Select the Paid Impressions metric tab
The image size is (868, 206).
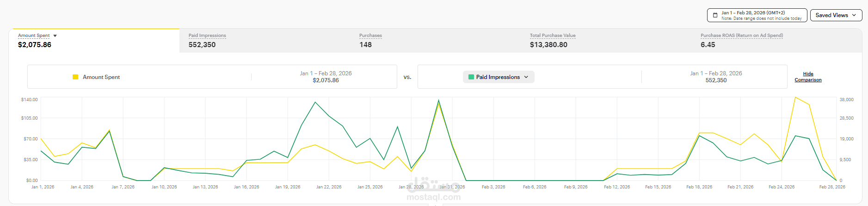(x=265, y=41)
